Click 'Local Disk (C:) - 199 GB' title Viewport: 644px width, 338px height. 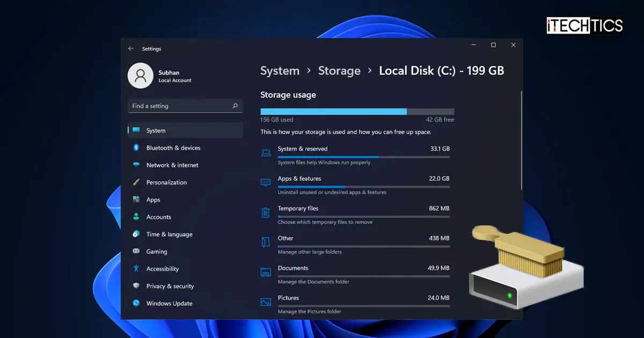442,71
